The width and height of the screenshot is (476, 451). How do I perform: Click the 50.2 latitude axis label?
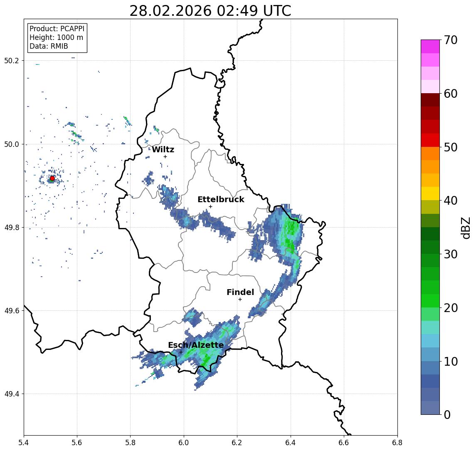12,60
